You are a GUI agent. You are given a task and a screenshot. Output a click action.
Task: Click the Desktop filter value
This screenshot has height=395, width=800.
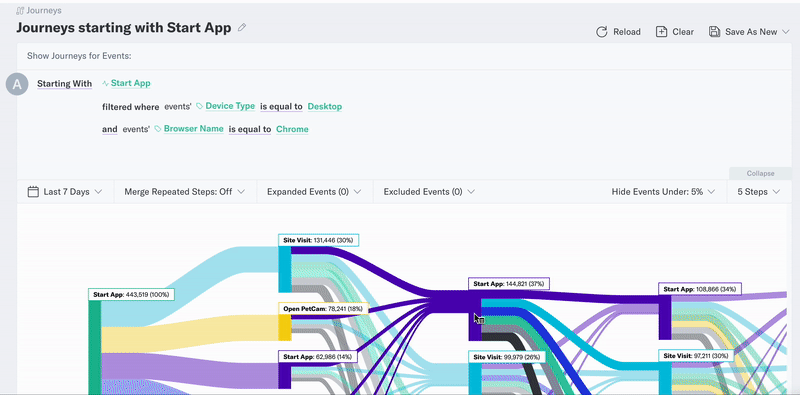pos(325,107)
